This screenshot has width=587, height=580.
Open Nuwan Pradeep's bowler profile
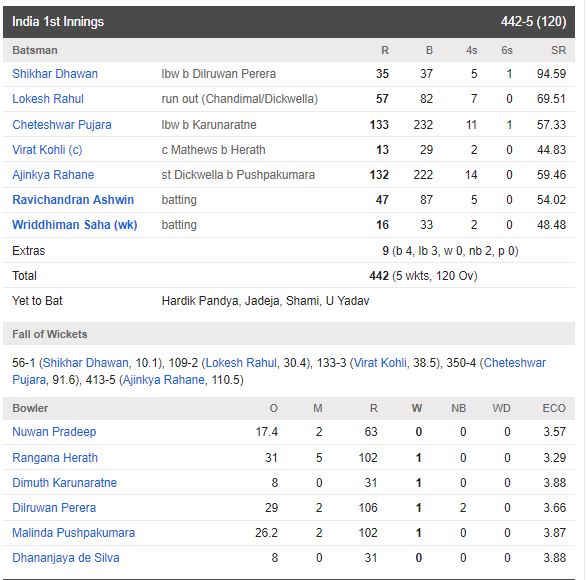pos(54,432)
